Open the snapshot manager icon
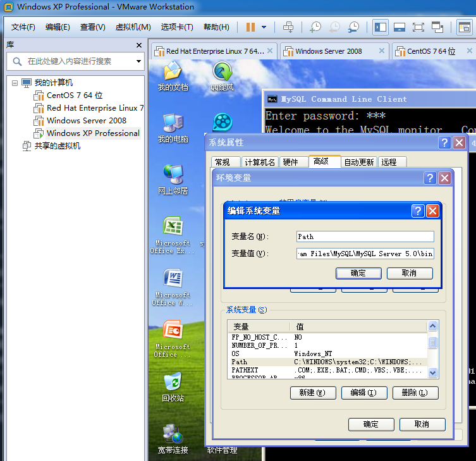 (x=353, y=27)
